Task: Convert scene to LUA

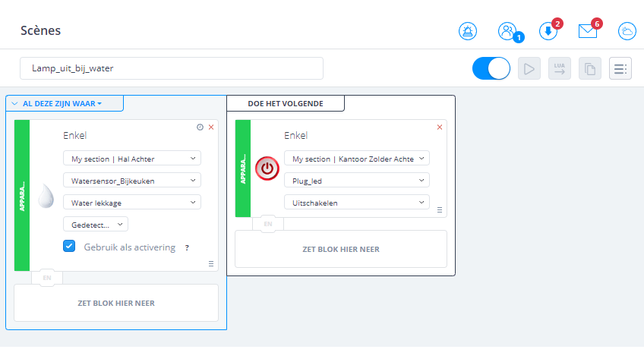Action: tap(560, 68)
